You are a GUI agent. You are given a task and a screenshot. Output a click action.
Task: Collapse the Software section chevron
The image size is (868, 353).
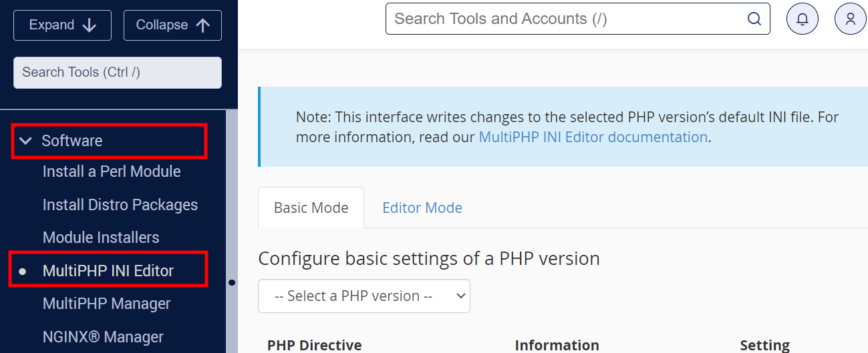click(x=26, y=141)
